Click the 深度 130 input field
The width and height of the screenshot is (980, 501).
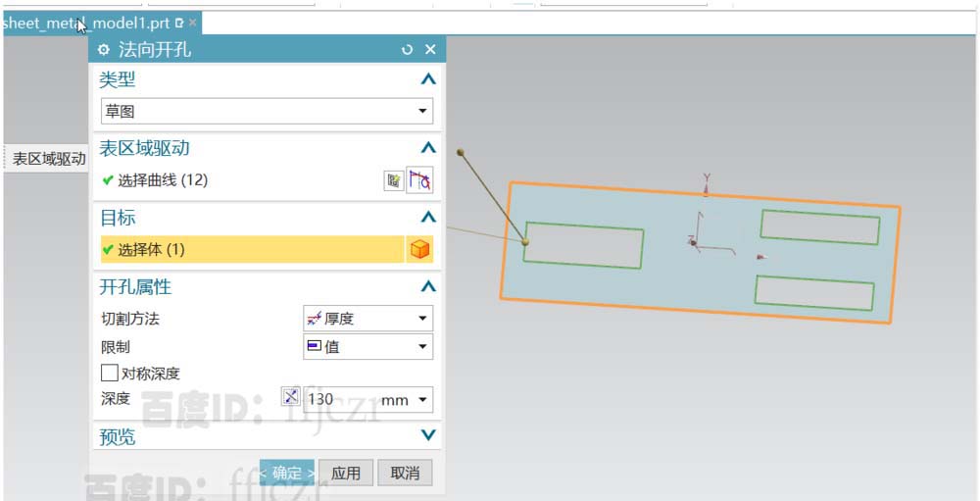tap(341, 399)
